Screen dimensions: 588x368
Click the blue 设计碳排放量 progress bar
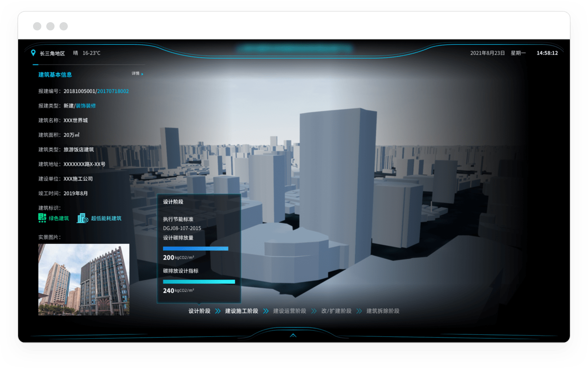tap(195, 249)
